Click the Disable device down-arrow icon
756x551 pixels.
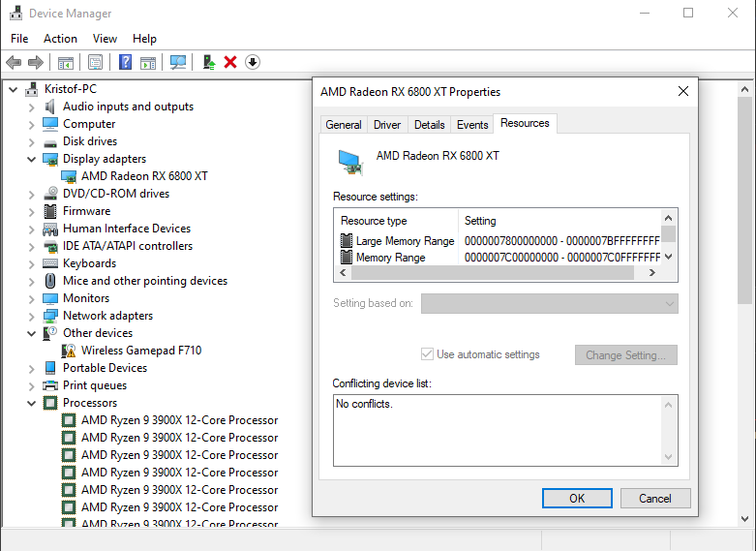click(x=252, y=62)
